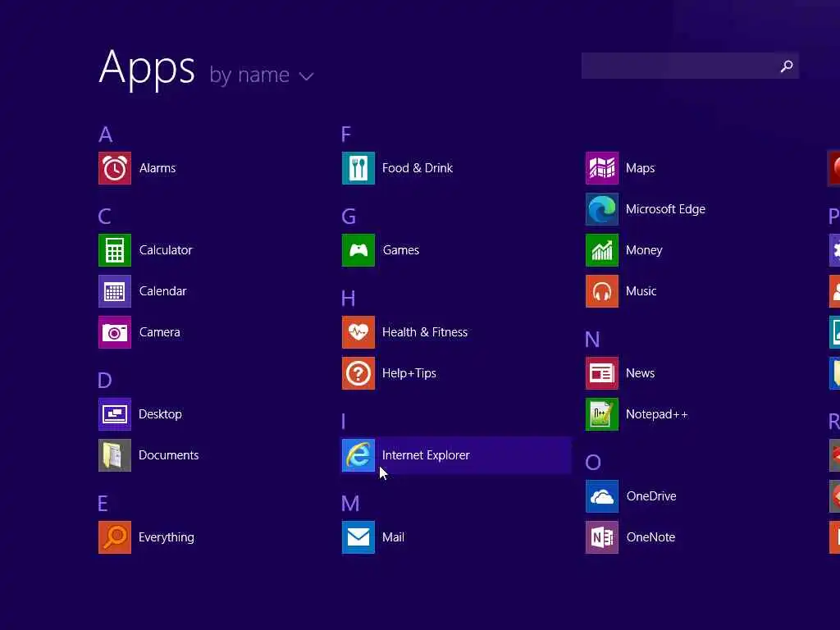Click the 'Calendar' label text
This screenshot has height=630, width=840.
(x=163, y=291)
